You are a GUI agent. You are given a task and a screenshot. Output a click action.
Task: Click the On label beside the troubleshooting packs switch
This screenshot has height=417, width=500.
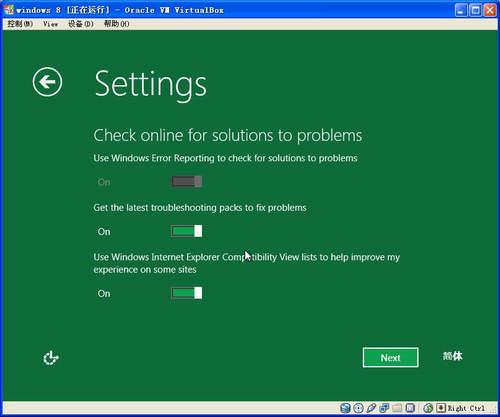tap(104, 232)
